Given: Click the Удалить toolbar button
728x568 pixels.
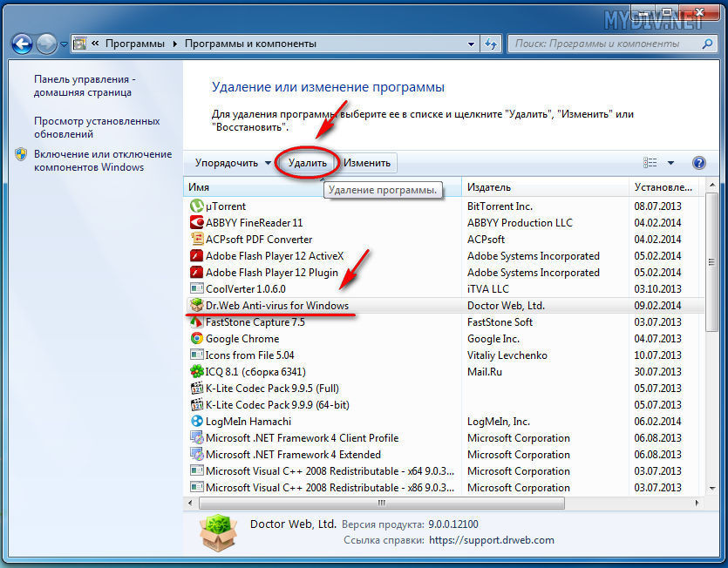Looking at the screenshot, I should click(x=308, y=163).
